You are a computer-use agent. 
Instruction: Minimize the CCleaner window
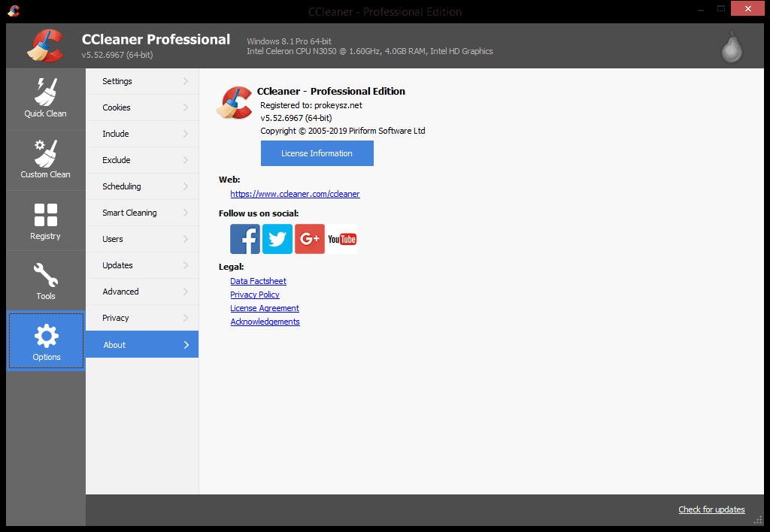click(701, 9)
